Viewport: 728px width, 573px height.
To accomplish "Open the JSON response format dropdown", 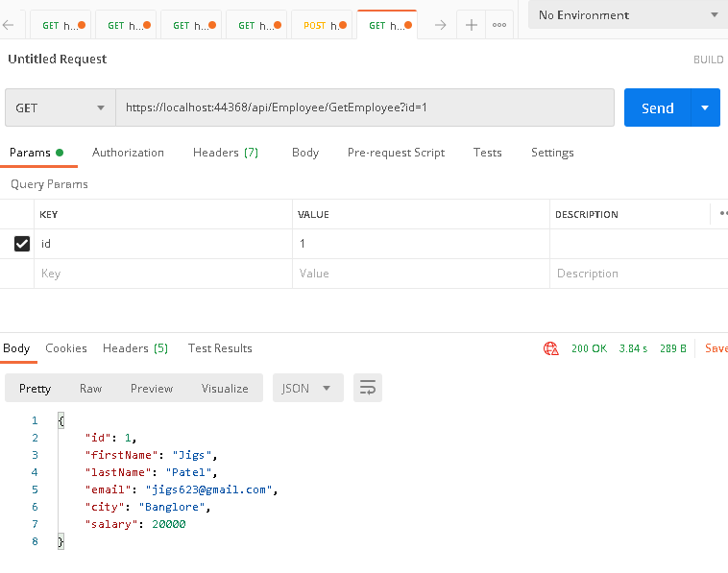I will point(308,388).
